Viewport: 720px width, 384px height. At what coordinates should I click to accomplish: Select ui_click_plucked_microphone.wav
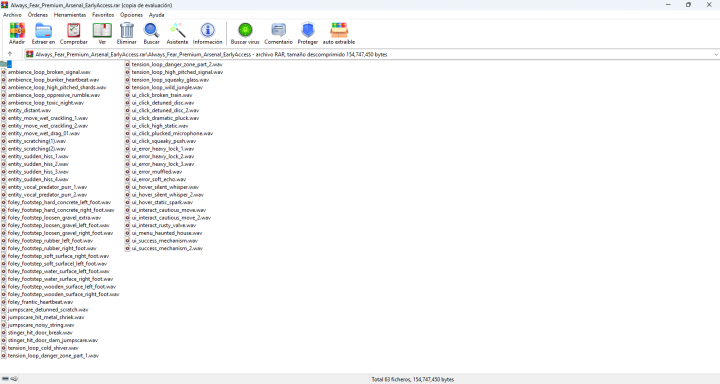(x=169, y=133)
